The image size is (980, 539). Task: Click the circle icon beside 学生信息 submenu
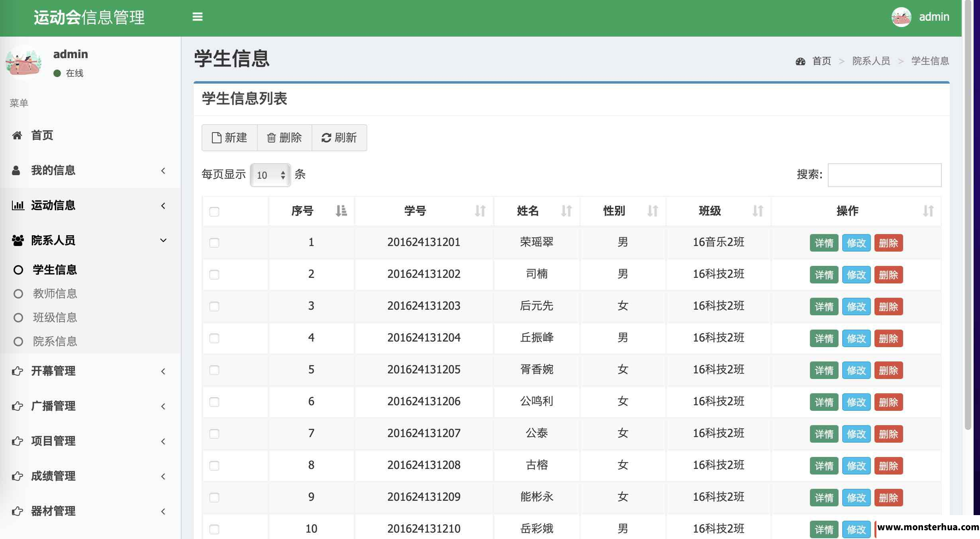click(x=18, y=270)
